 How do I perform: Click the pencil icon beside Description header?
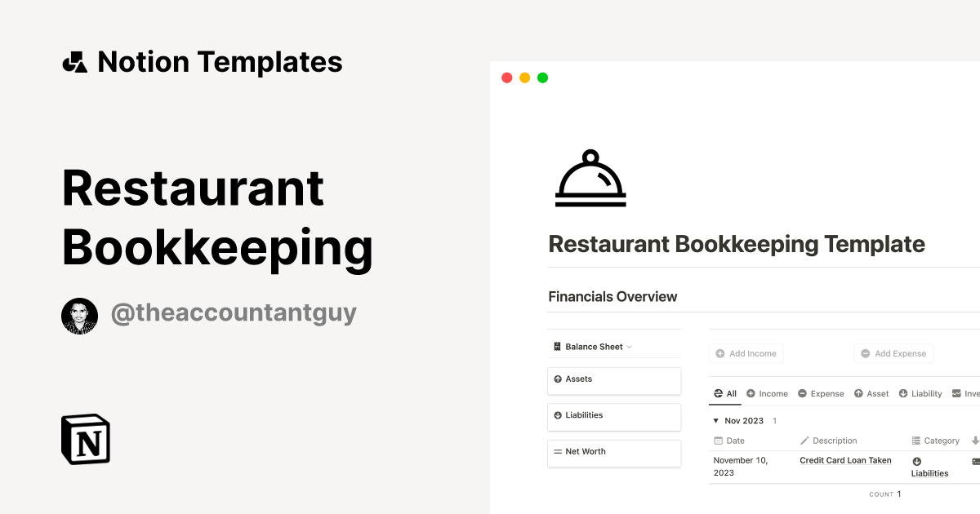804,441
